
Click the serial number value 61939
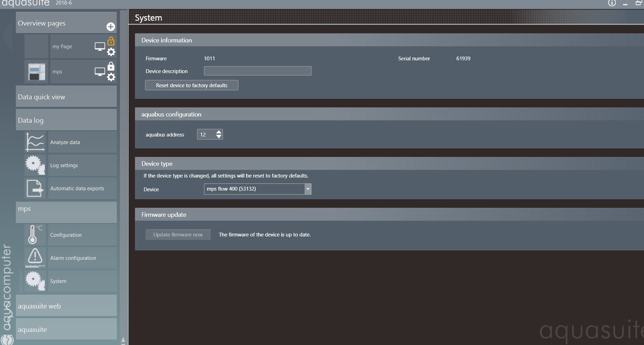(x=463, y=59)
